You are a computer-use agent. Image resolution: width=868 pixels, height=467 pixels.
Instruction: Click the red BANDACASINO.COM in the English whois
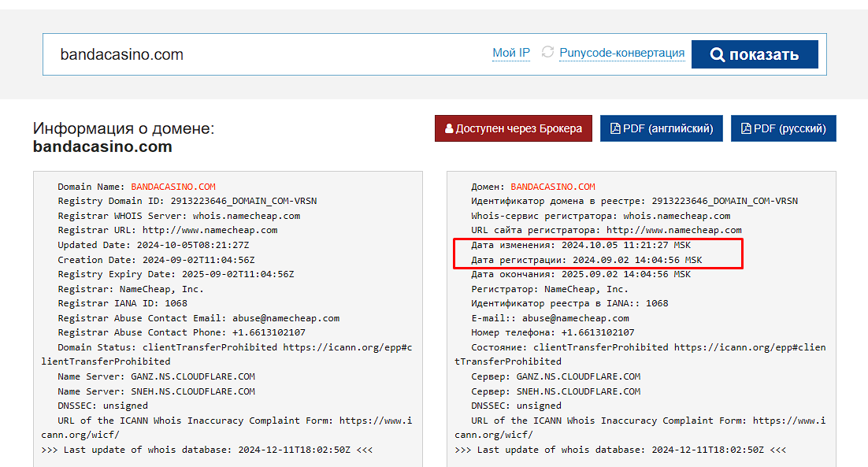tap(173, 187)
